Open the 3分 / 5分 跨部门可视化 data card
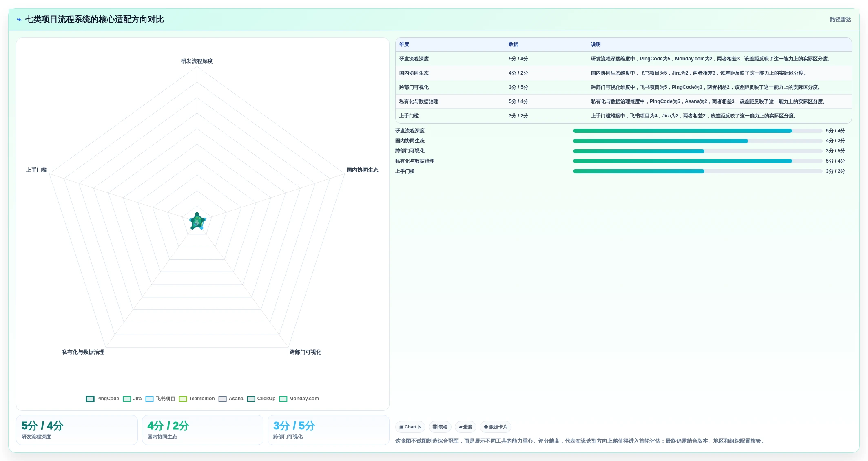This screenshot has height=461, width=868. [x=328, y=430]
